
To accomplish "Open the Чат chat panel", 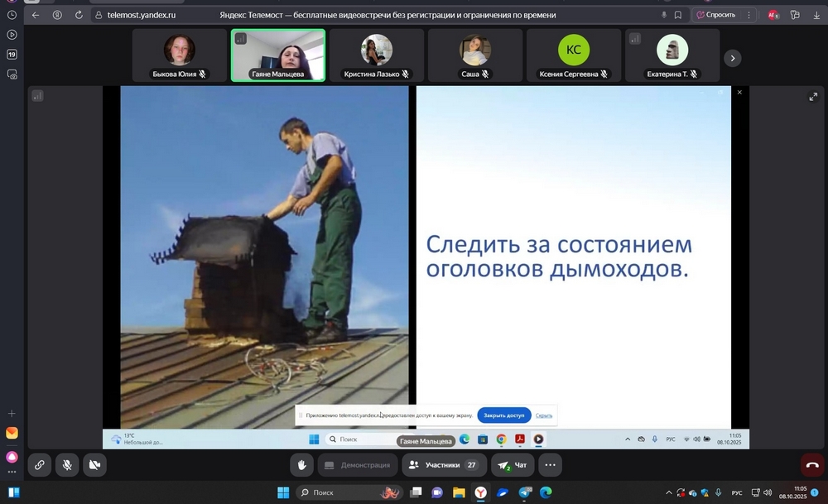I will [x=513, y=465].
